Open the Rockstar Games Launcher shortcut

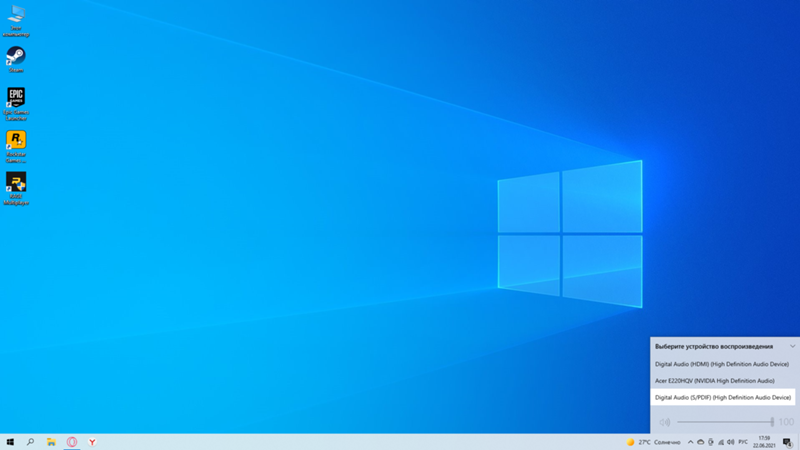pyautogui.click(x=16, y=140)
